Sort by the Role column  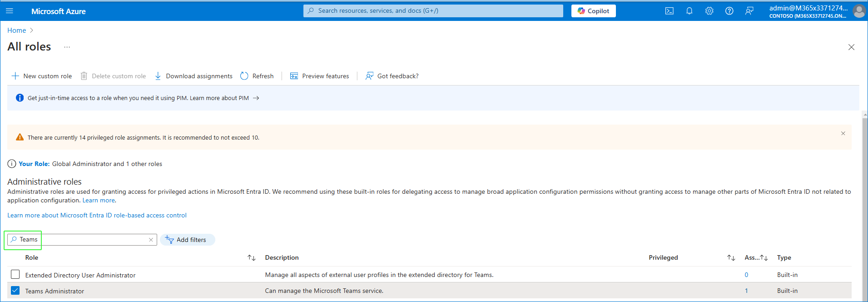point(252,258)
